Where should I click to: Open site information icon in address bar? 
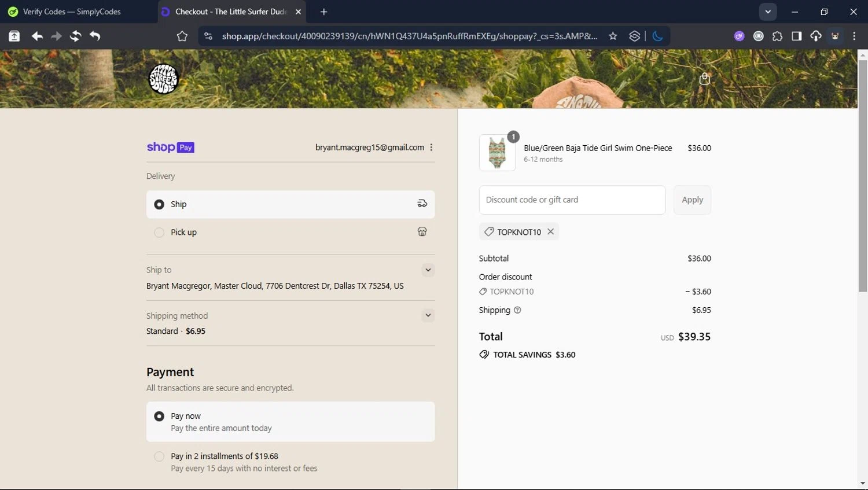click(x=208, y=36)
